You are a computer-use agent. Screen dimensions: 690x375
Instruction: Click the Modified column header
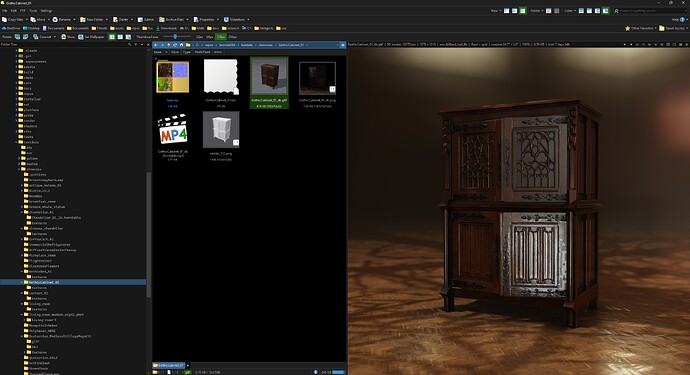click(x=202, y=52)
